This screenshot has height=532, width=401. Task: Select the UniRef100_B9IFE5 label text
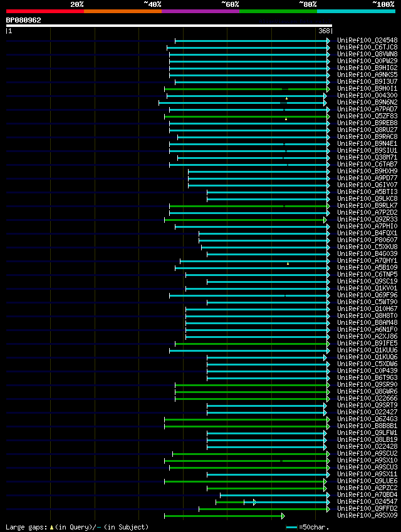coord(367,343)
